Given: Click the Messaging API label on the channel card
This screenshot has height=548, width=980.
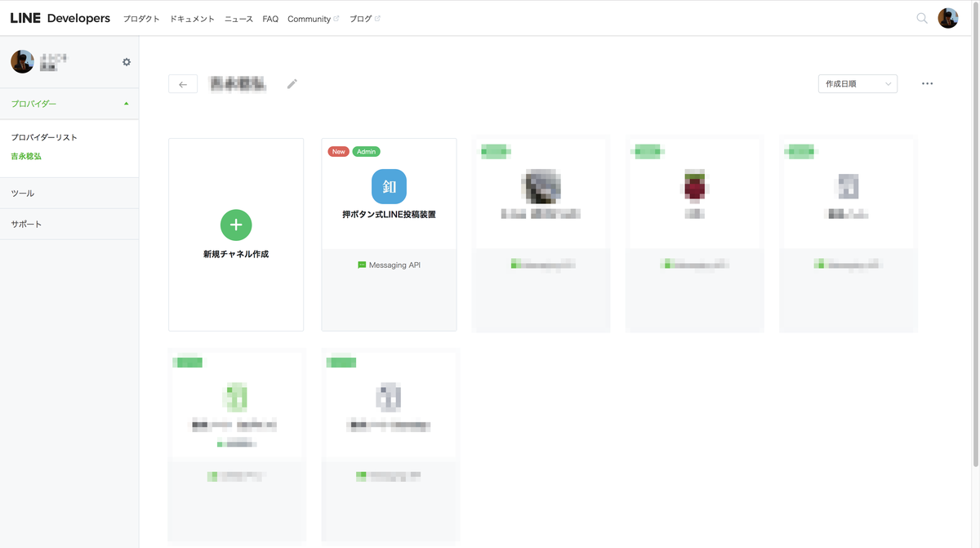Looking at the screenshot, I should coord(389,265).
